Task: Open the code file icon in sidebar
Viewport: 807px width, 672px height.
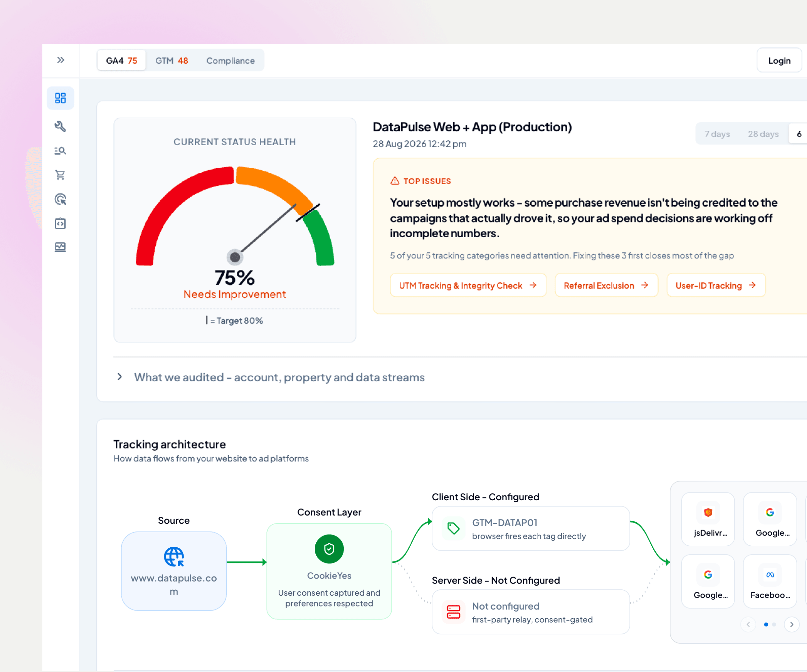Action: (60, 223)
